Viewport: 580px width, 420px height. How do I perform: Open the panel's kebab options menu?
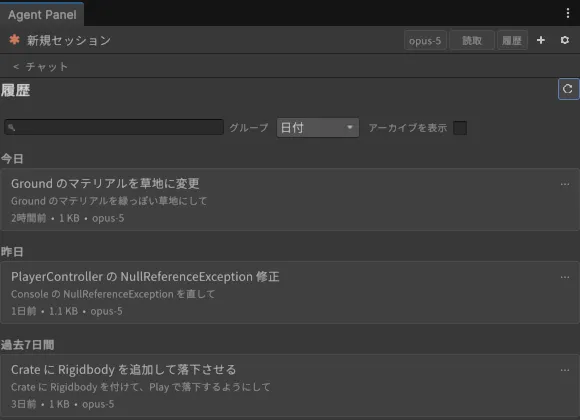coord(568,13)
